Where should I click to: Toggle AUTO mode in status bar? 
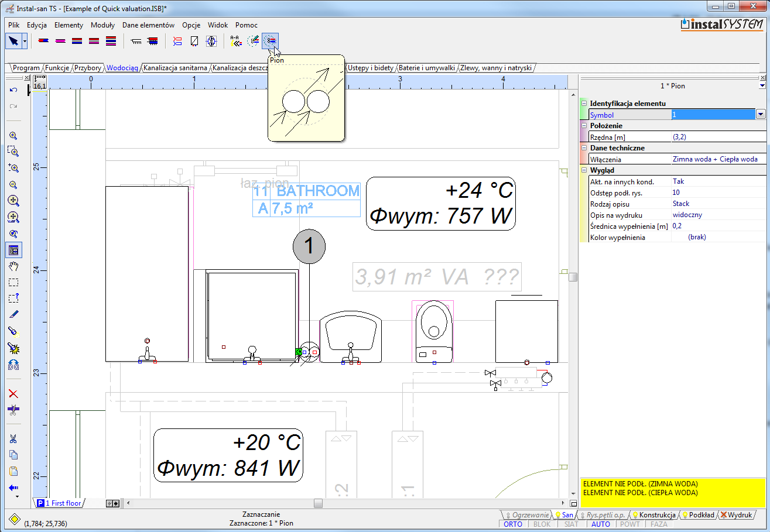click(x=601, y=524)
